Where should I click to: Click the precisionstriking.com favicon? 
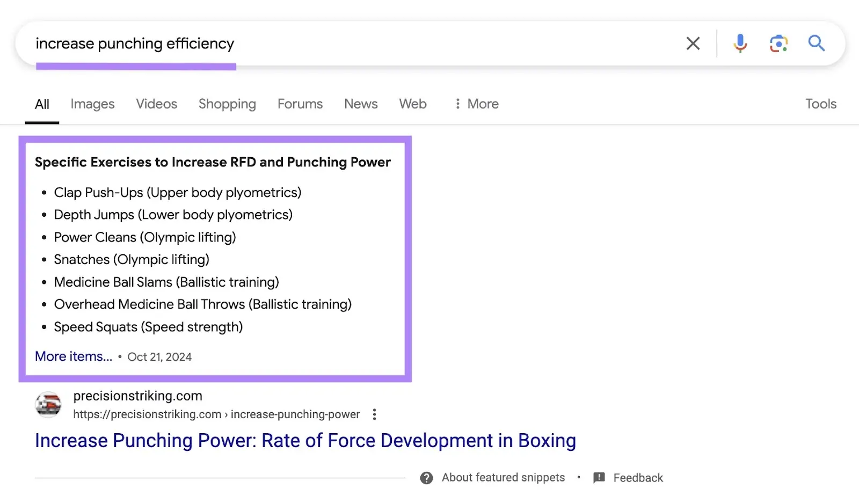pyautogui.click(x=48, y=405)
